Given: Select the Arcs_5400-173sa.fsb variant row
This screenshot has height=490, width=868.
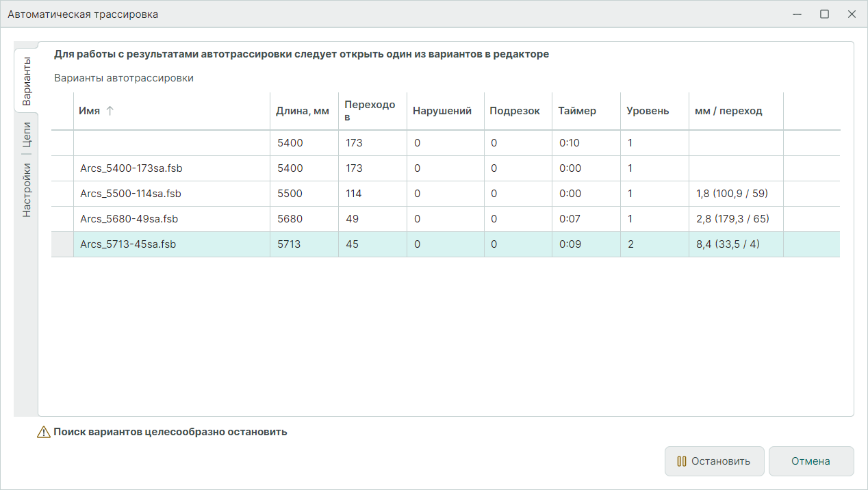Looking at the screenshot, I should (136, 168).
